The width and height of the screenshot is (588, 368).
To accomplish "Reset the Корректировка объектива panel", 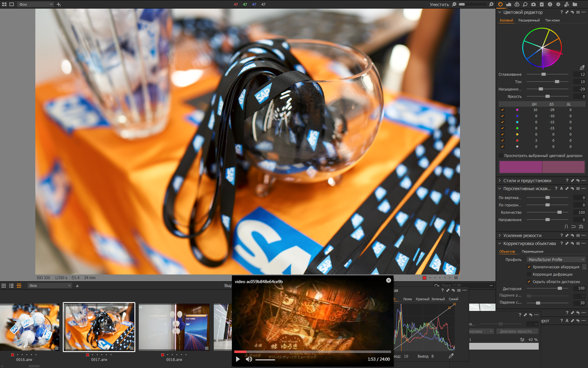I will 572,244.
